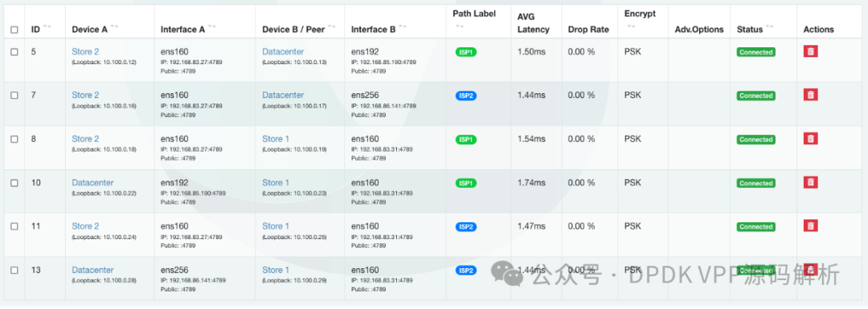The height and width of the screenshot is (309, 868).
Task: Open the Store 2 device link in row 5
Action: [85, 52]
